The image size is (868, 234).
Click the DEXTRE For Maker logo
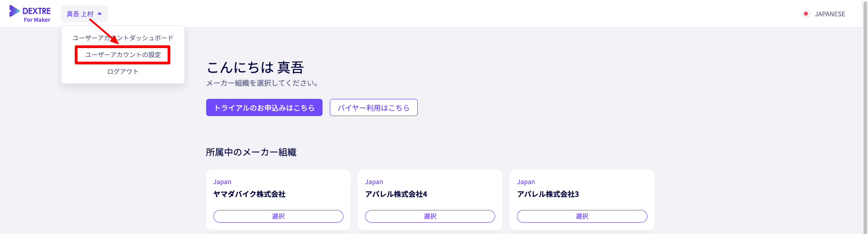click(x=30, y=14)
